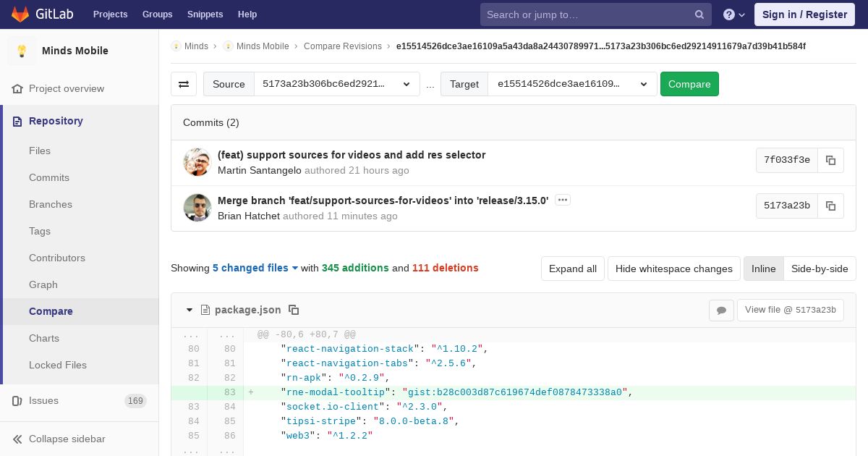Open commit hash 7f033f3e
The width and height of the screenshot is (868, 456).
787,160
